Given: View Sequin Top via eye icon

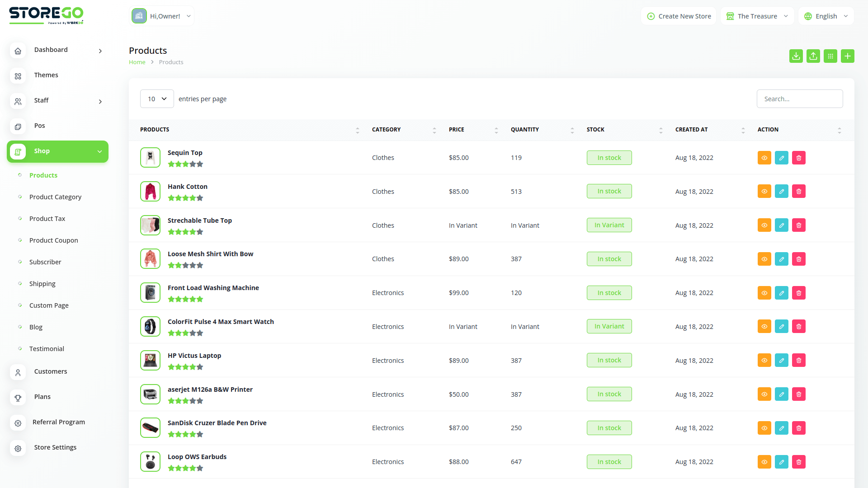Looking at the screenshot, I should click(x=764, y=158).
